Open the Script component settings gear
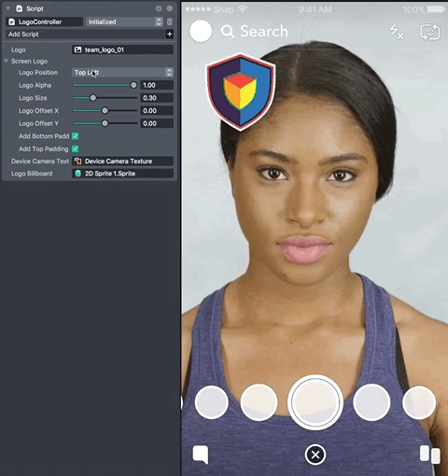Screen dimensions: 448x476 (170, 8)
